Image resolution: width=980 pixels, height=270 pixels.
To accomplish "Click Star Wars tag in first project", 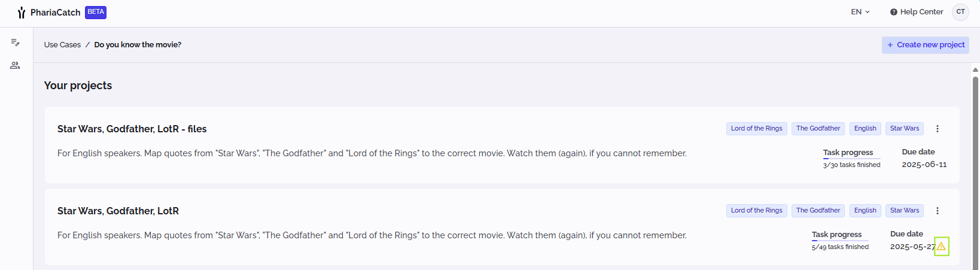I will pos(904,129).
